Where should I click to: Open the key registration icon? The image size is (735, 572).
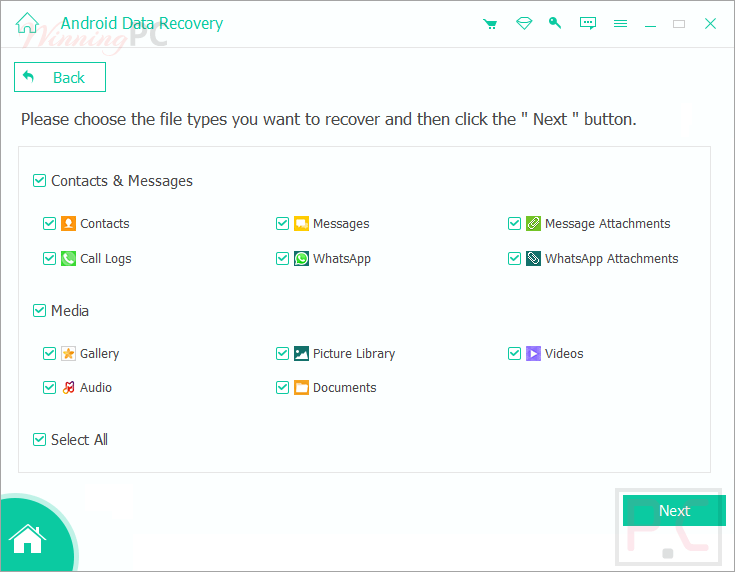(555, 23)
